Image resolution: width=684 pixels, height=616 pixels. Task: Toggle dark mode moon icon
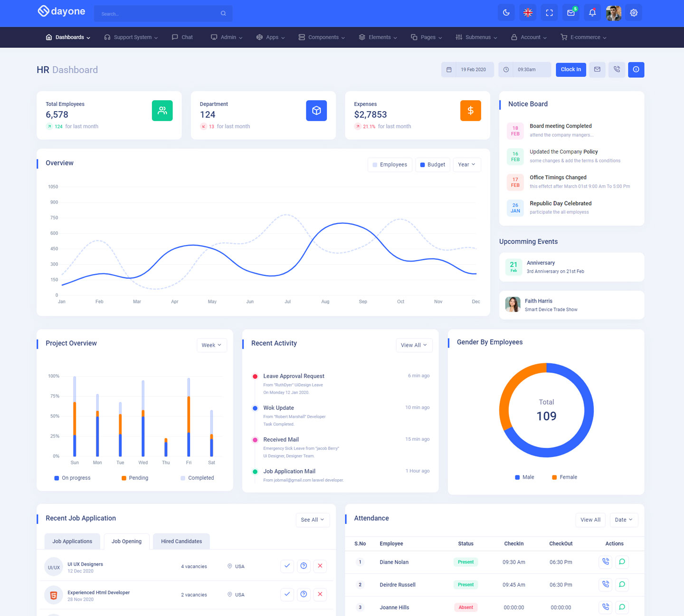tap(506, 13)
